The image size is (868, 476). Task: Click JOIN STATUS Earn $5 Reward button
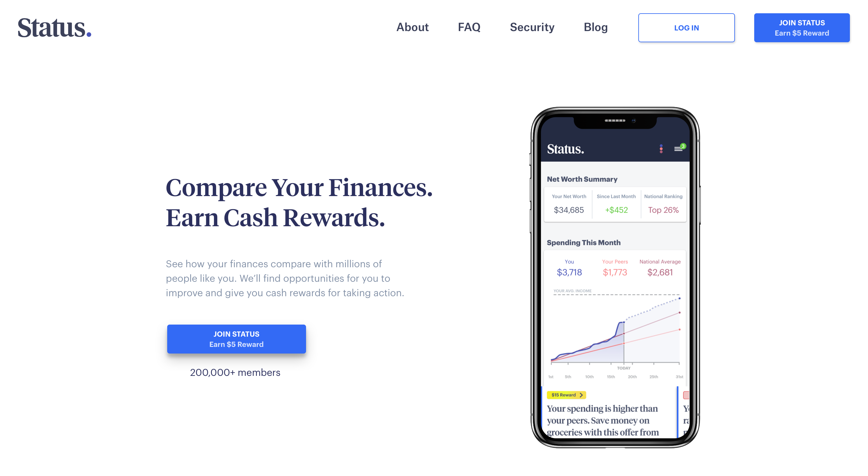(x=801, y=27)
